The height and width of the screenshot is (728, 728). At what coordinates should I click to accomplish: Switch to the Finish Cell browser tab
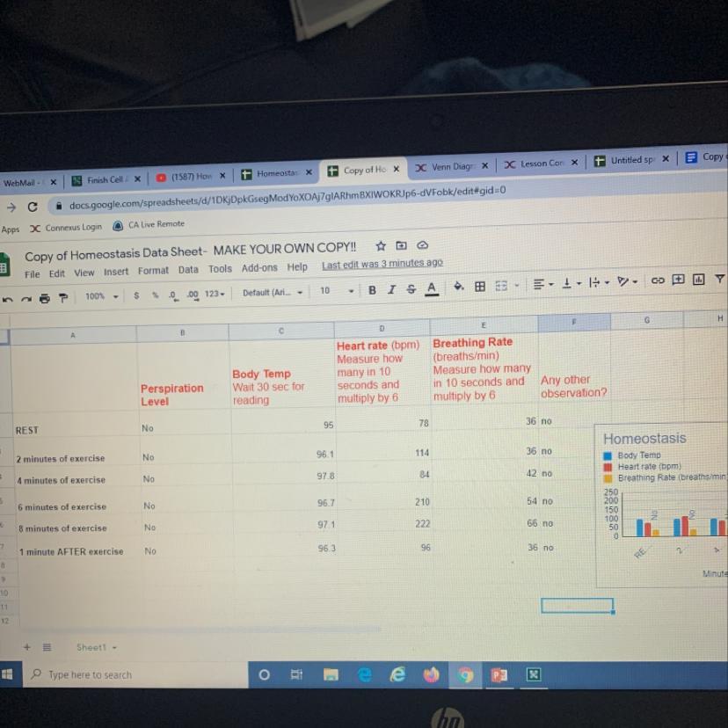(106, 179)
